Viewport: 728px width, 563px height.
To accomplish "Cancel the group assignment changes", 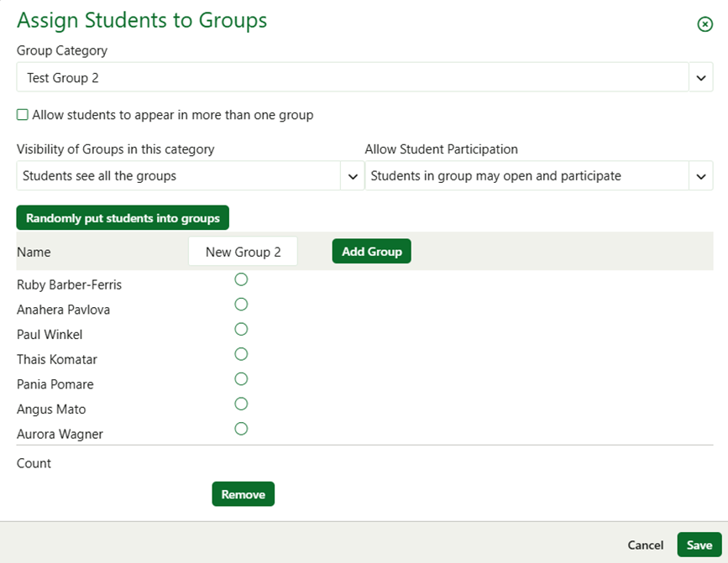I will coord(645,545).
